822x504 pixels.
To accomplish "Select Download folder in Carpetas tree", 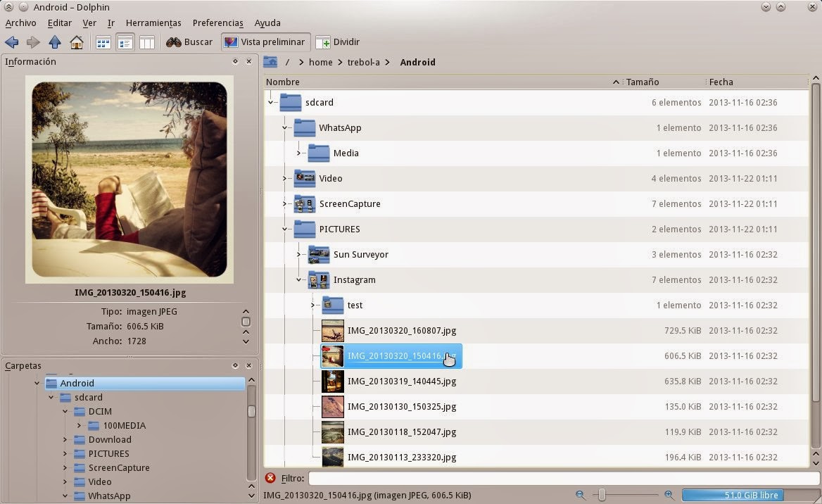I will point(110,439).
